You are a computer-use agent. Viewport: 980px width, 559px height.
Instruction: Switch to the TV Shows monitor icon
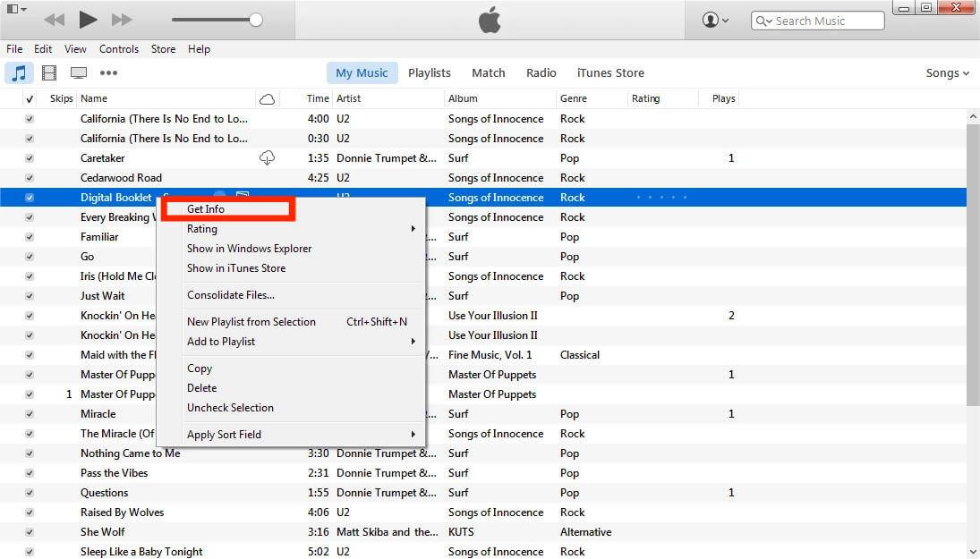coord(79,73)
